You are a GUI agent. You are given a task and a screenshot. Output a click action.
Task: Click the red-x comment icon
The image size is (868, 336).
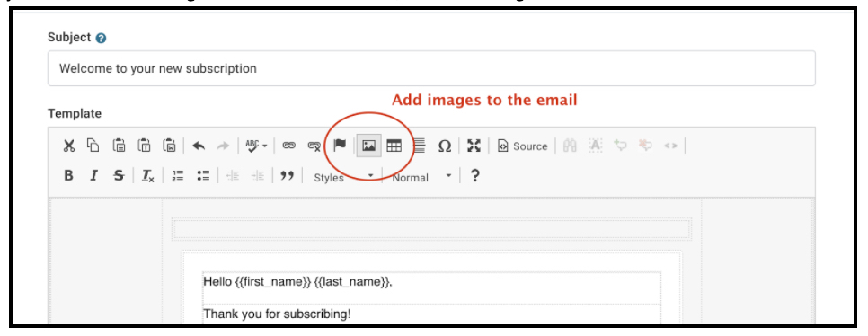(x=645, y=146)
